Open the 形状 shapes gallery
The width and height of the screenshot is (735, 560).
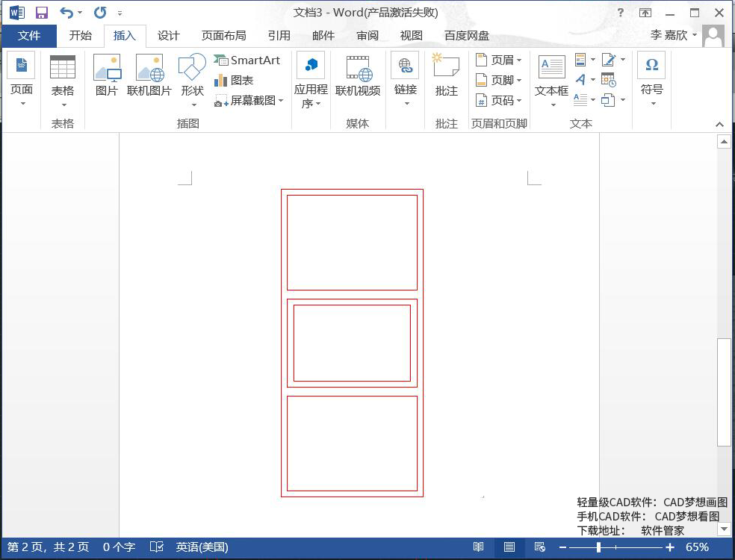pyautogui.click(x=192, y=81)
